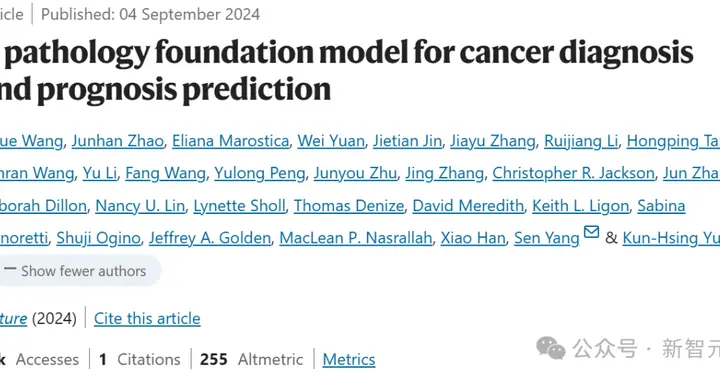This screenshot has height=380, width=720.
Task: Open author Junhan Zhao's profile
Action: click(118, 141)
